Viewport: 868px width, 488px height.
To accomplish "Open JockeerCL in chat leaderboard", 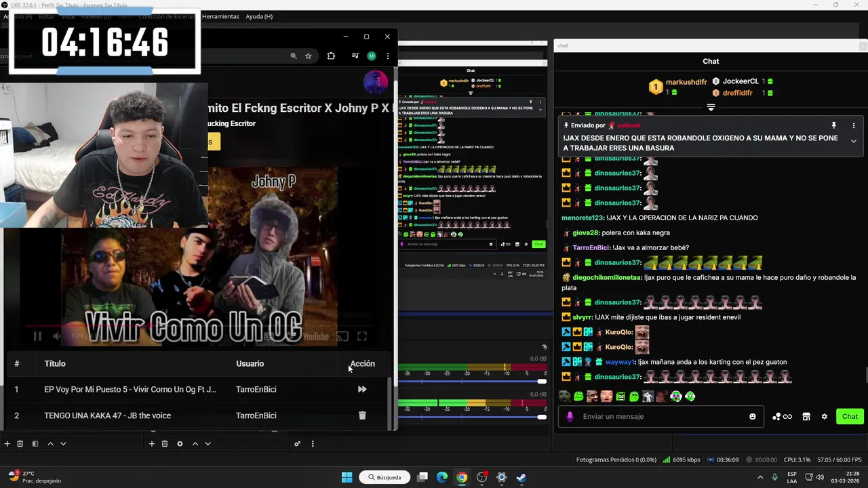I will click(741, 81).
